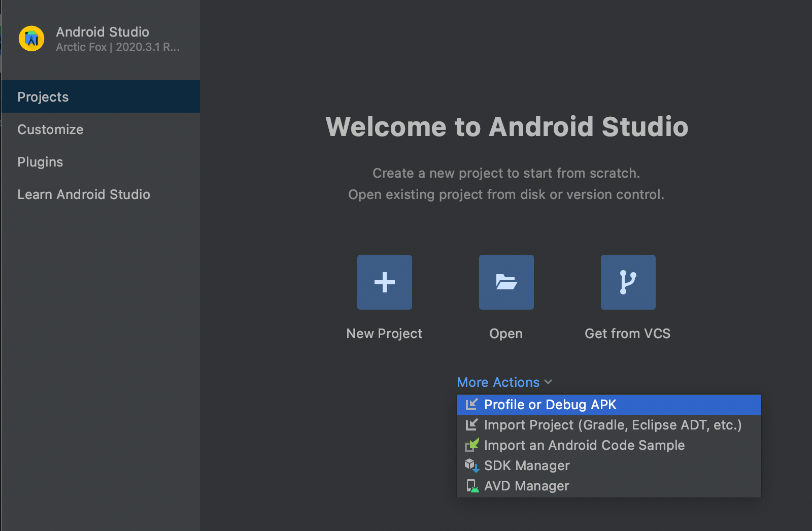
Task: Click the Profile or Debug APK icon
Action: 472,405
